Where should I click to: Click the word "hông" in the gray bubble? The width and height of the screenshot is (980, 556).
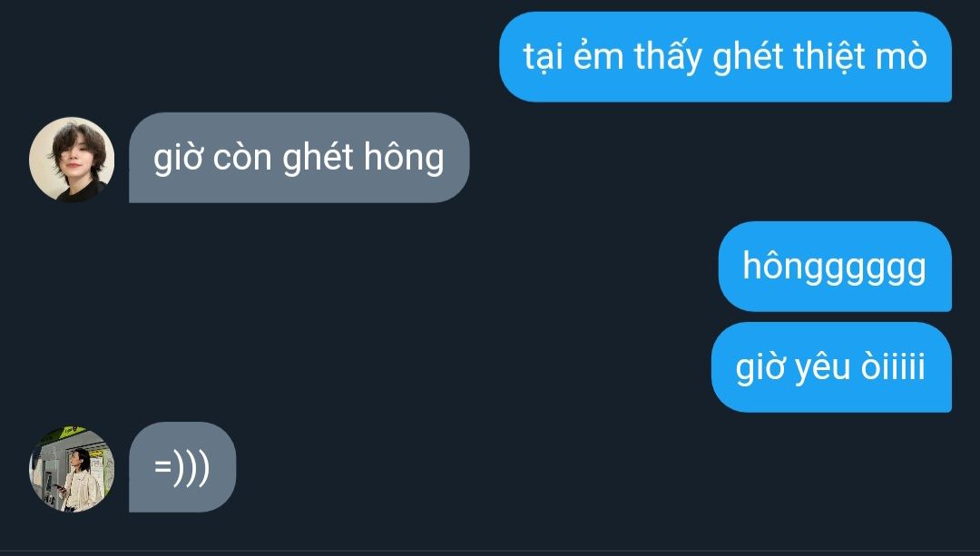click(404, 158)
